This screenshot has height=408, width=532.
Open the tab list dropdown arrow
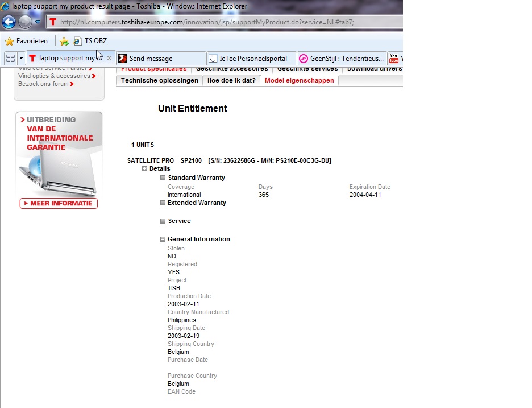(21, 59)
